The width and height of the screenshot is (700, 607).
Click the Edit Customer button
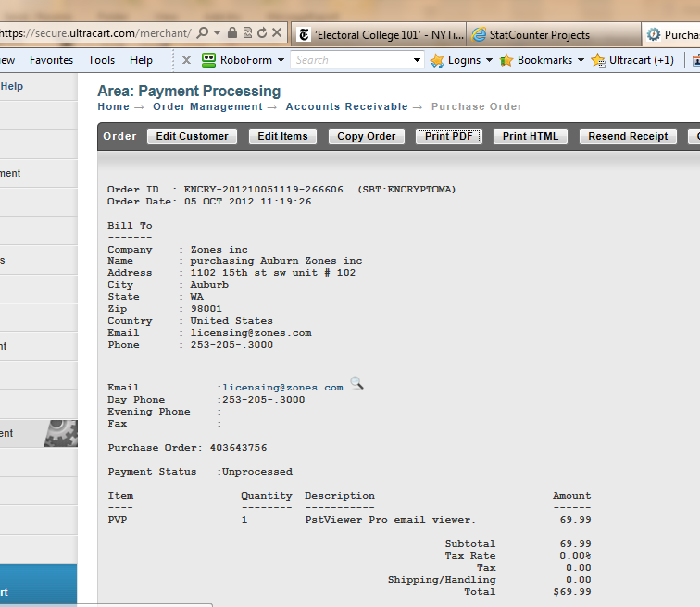pos(192,136)
